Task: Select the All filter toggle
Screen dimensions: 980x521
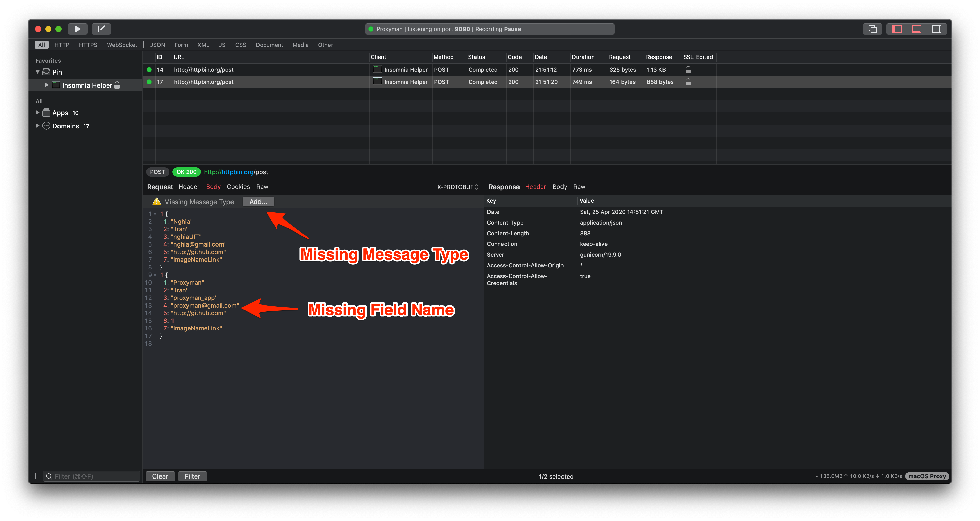Action: pos(41,45)
